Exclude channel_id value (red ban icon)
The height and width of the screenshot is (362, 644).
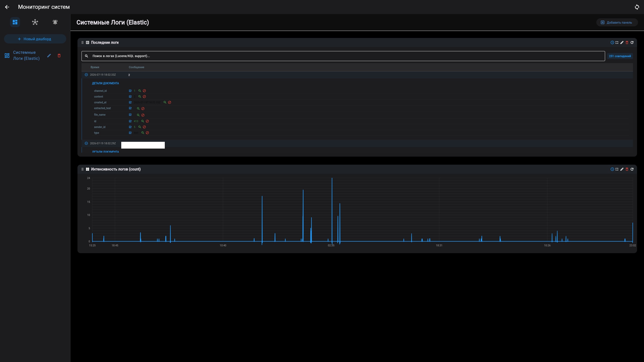point(144,91)
